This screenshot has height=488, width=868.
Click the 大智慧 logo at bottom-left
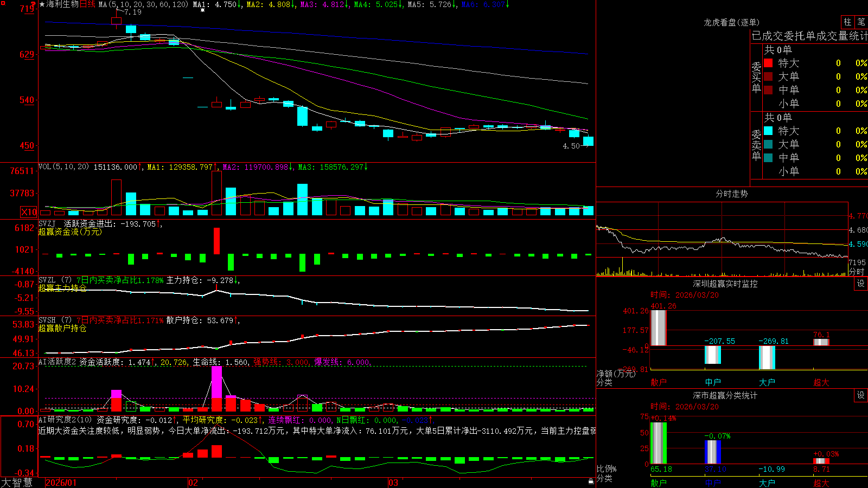[17, 482]
